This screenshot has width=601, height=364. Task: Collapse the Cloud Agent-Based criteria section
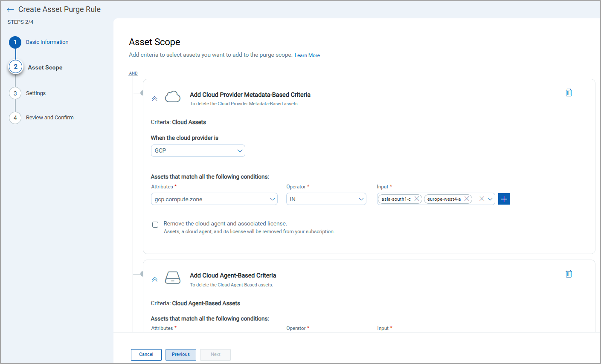coord(154,279)
